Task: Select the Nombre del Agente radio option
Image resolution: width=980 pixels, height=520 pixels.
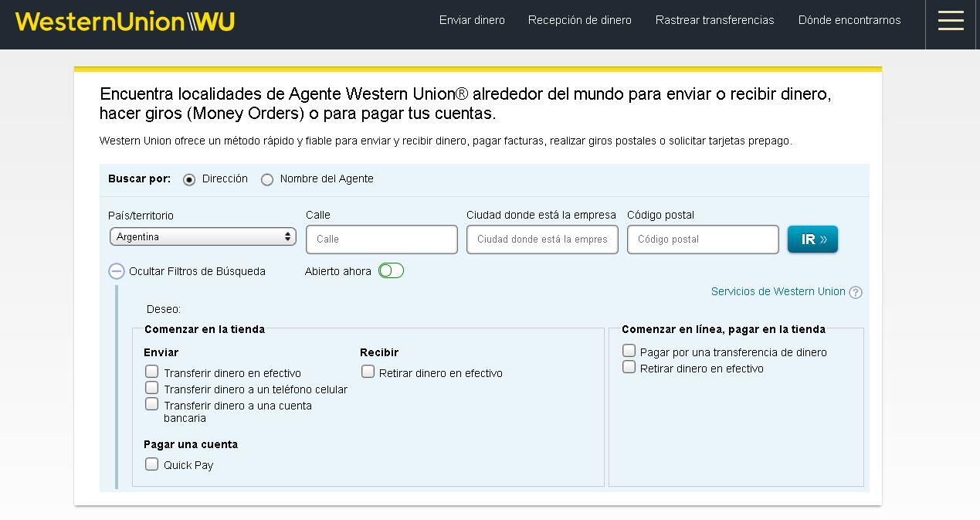Action: (267, 179)
